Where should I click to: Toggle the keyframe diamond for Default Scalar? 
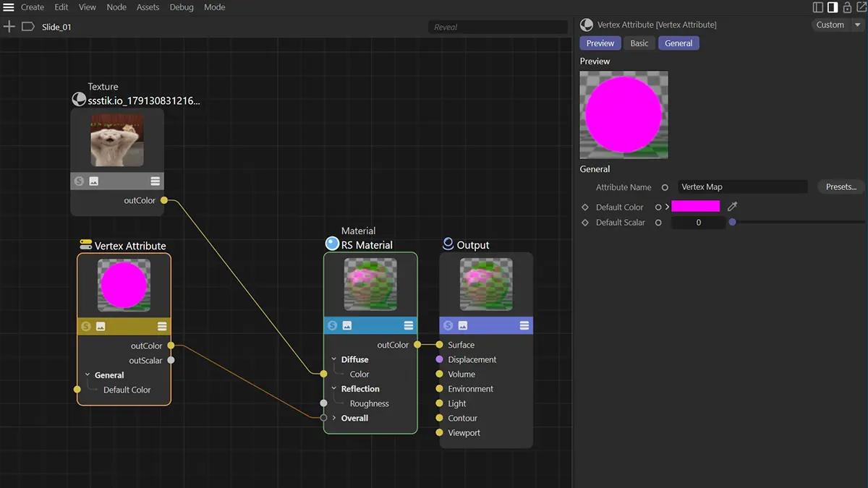coord(585,223)
